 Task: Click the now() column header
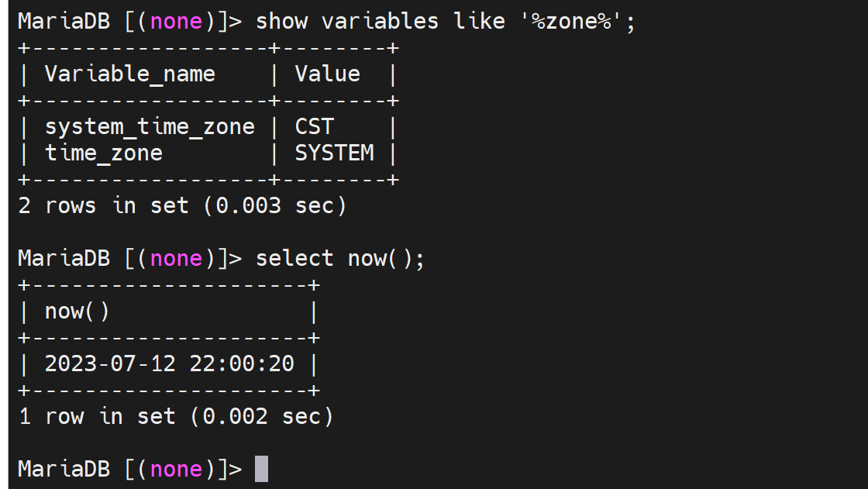point(77,312)
